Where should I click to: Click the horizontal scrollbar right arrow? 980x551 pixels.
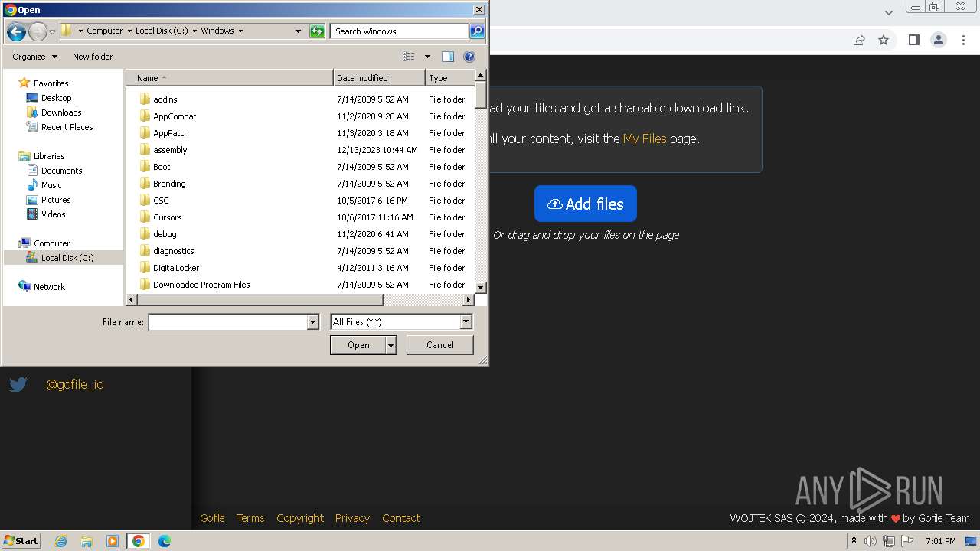[469, 300]
